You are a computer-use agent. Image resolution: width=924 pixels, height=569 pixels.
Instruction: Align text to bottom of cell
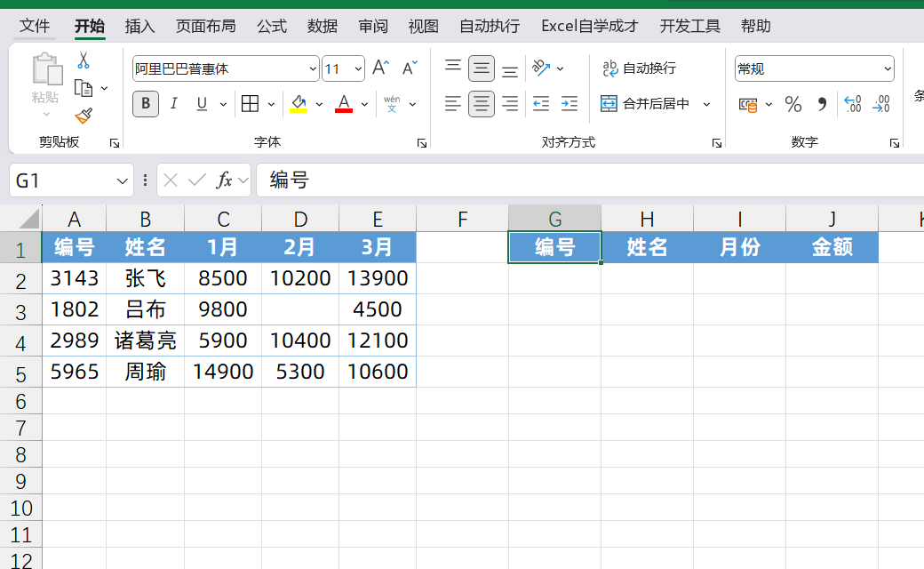click(x=510, y=70)
